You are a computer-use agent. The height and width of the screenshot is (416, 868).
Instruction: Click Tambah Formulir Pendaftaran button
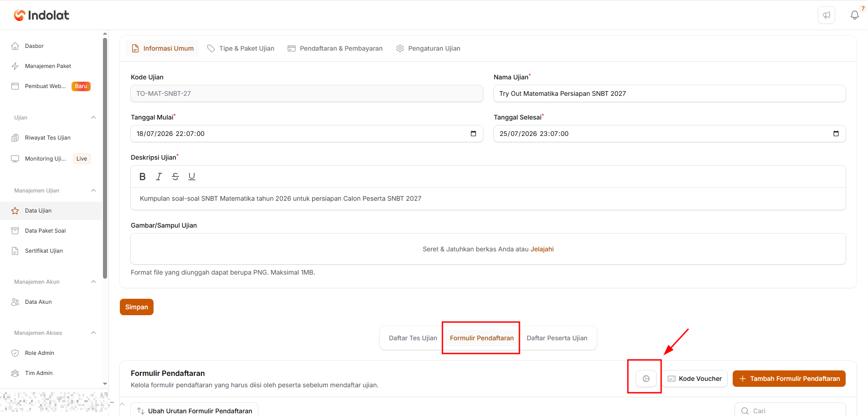(789, 379)
